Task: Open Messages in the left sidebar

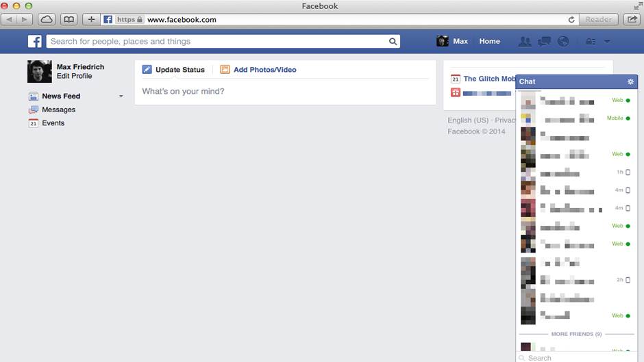Action: pos(58,109)
